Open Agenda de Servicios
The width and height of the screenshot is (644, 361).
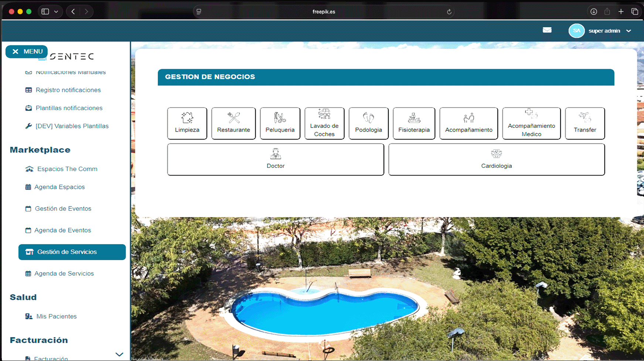tap(64, 273)
